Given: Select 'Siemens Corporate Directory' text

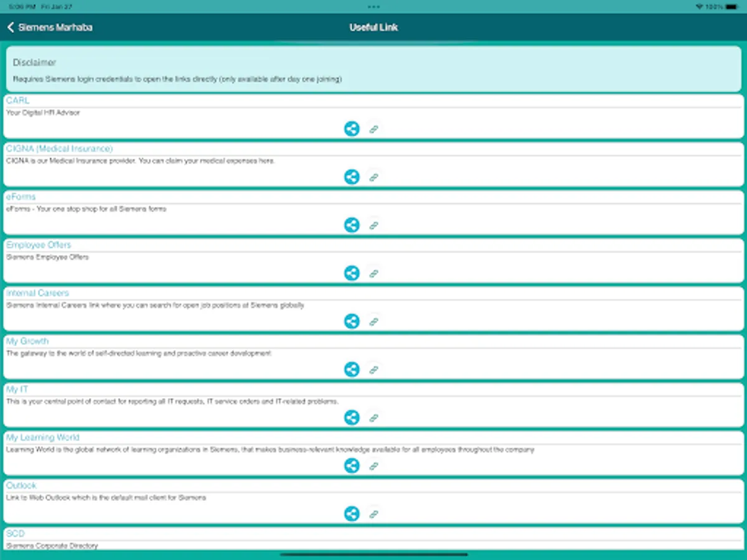Looking at the screenshot, I should pos(52,546).
